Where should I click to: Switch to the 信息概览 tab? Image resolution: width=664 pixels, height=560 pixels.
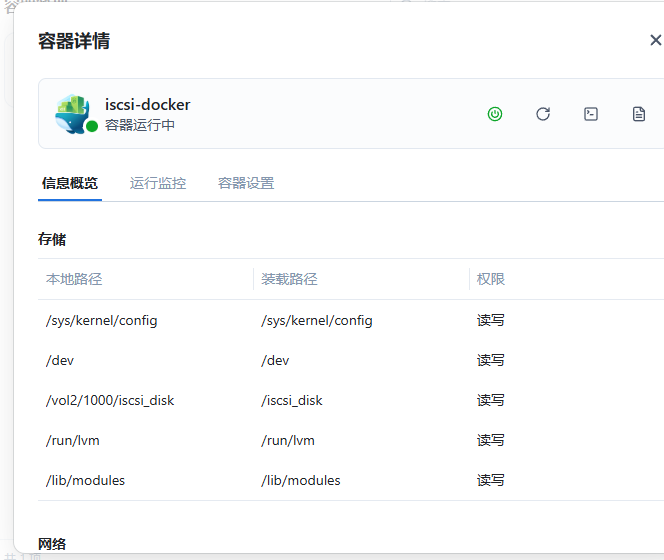click(70, 183)
